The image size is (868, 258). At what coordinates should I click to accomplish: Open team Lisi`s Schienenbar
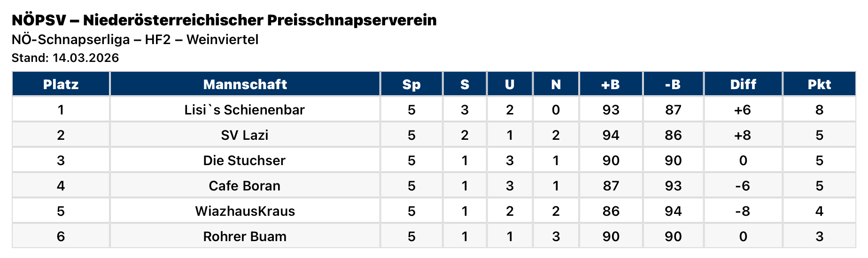[244, 110]
